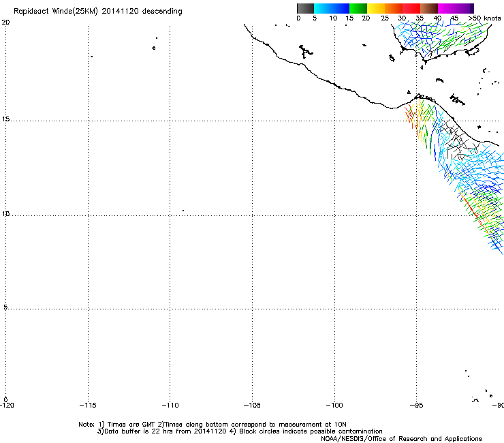
Task: Click the '10' latitude label on left axis
Action: [x=5, y=213]
